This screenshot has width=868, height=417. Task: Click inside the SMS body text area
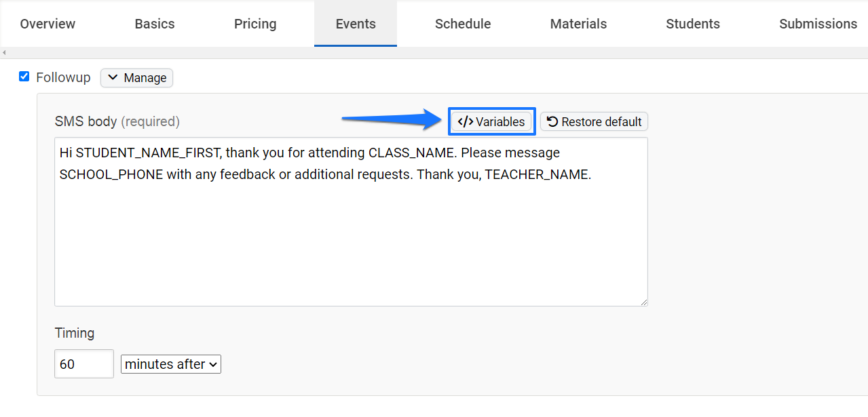(x=351, y=222)
